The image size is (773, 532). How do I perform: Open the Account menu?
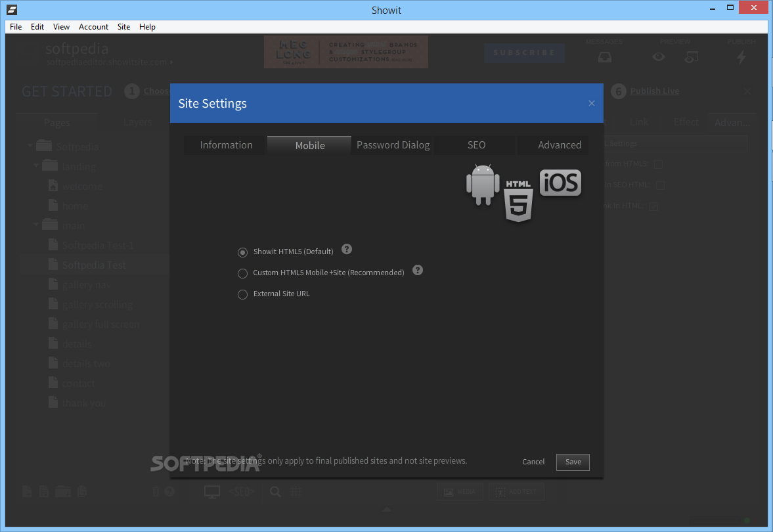point(94,27)
